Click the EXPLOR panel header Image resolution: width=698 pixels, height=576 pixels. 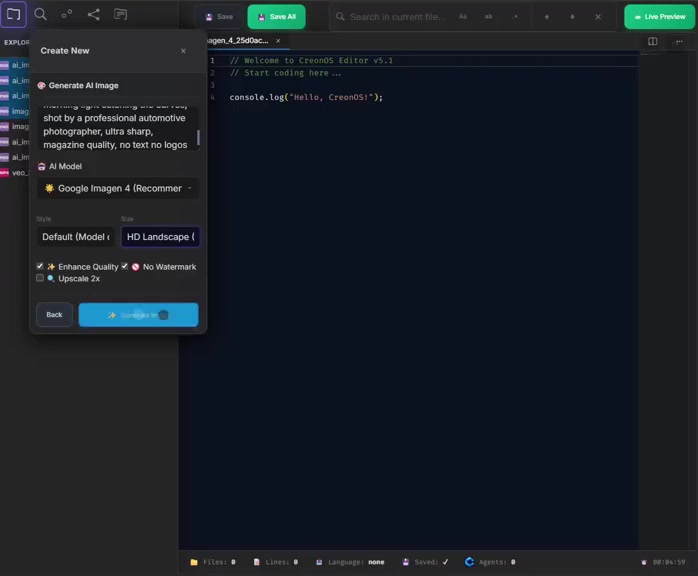(16, 42)
